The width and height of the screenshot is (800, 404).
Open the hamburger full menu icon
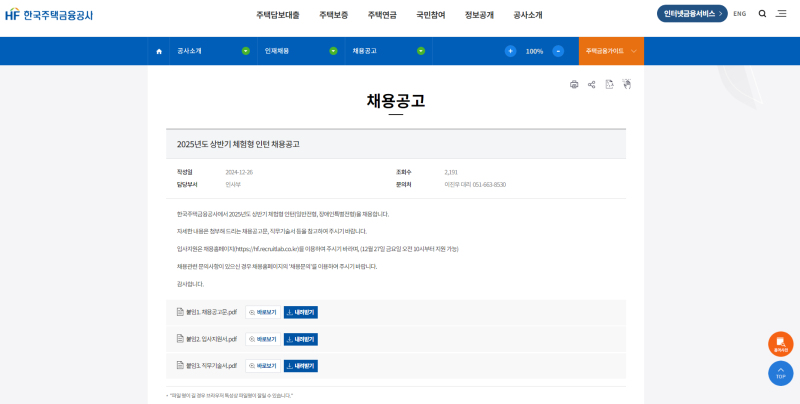[781, 14]
